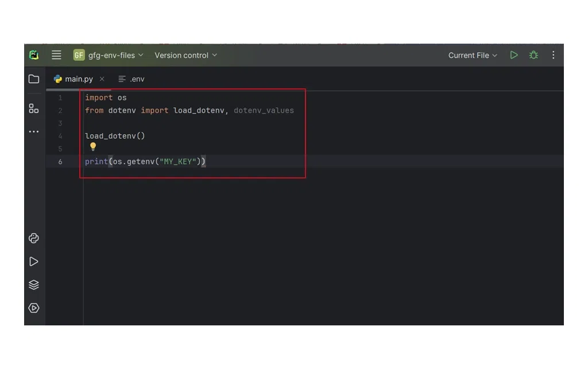Open the Python Console from the sidebar
Image resolution: width=588 pixels, height=369 pixels.
(x=33, y=238)
